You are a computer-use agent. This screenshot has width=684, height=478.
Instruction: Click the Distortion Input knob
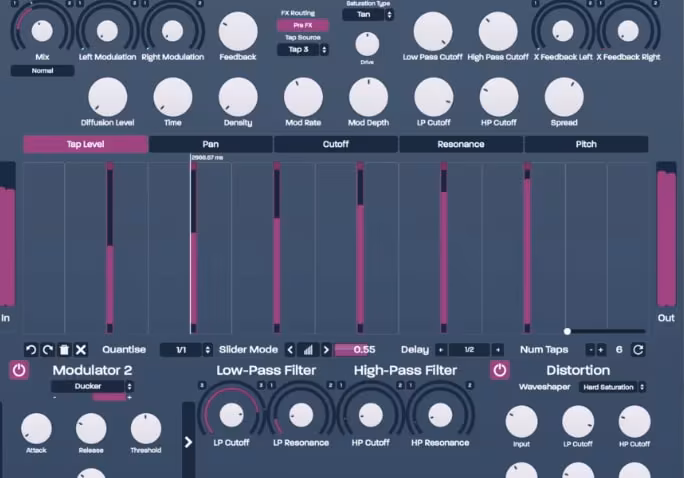pos(521,422)
